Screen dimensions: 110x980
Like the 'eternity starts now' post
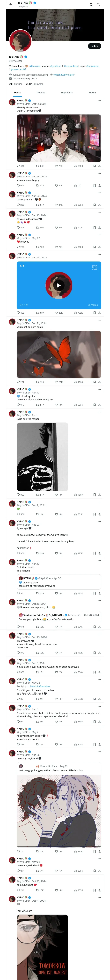pyautogui.click(x=57, y=166)
